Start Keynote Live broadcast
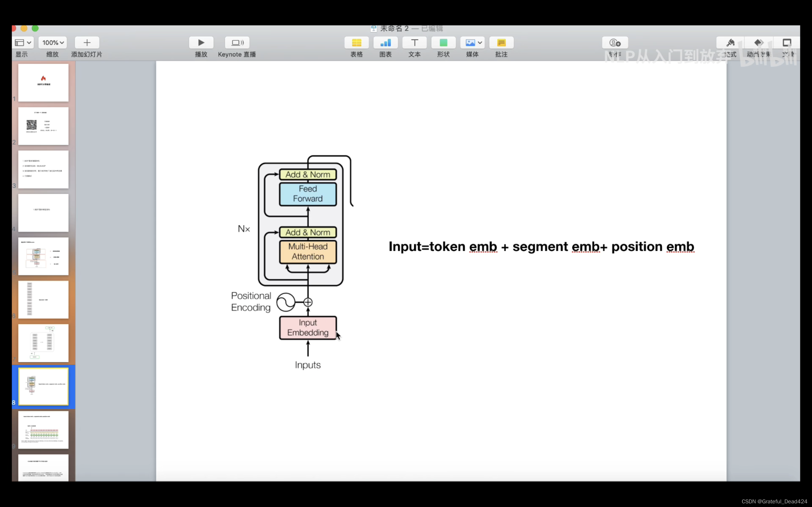The image size is (812, 507). click(237, 43)
